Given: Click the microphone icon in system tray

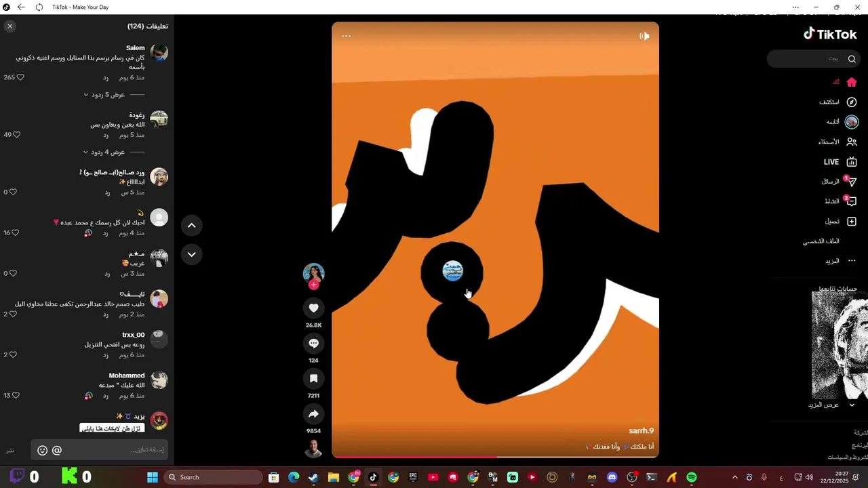Looking at the screenshot, I should pyautogui.click(x=764, y=477).
